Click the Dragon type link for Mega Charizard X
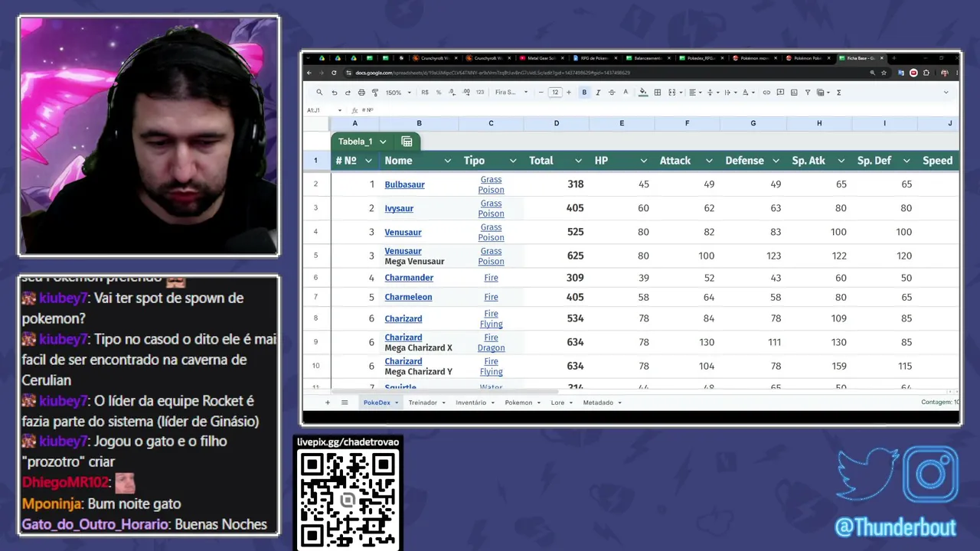This screenshot has height=551, width=980. coord(491,347)
